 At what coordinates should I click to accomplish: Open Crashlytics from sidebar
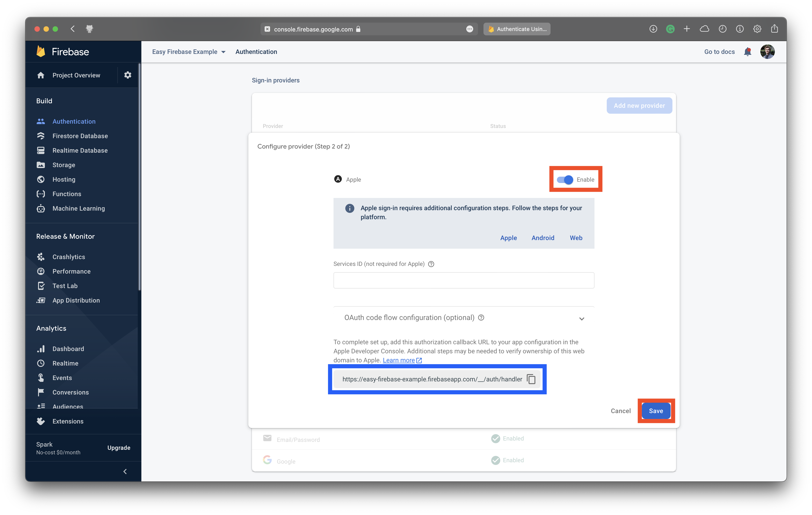pyautogui.click(x=68, y=257)
